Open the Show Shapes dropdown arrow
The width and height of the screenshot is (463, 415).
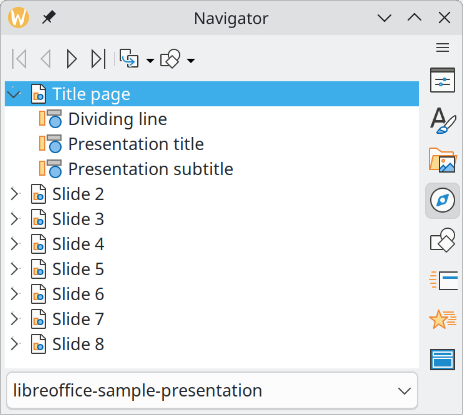click(191, 61)
